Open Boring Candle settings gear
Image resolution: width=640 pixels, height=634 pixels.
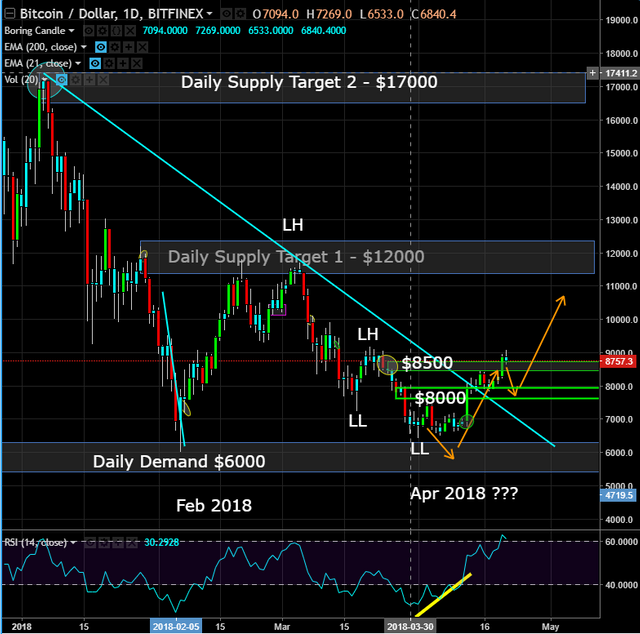pos(102,31)
